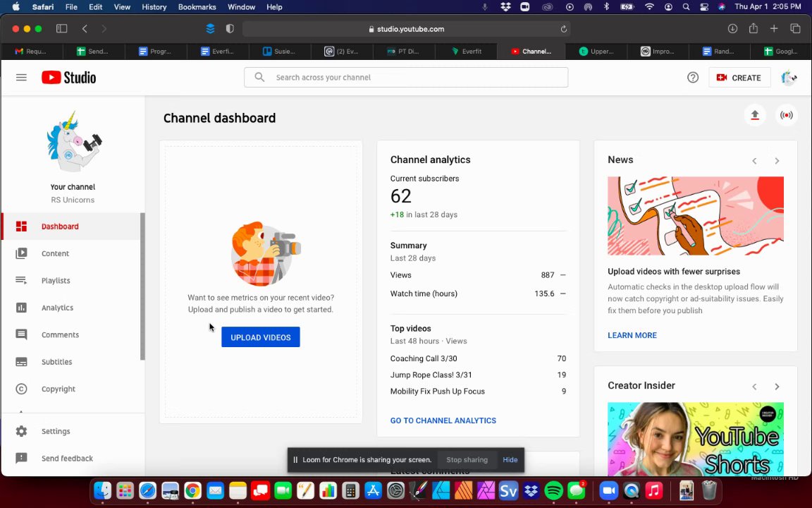Open Zoom from the Dock
The image size is (812, 508).
(609, 490)
